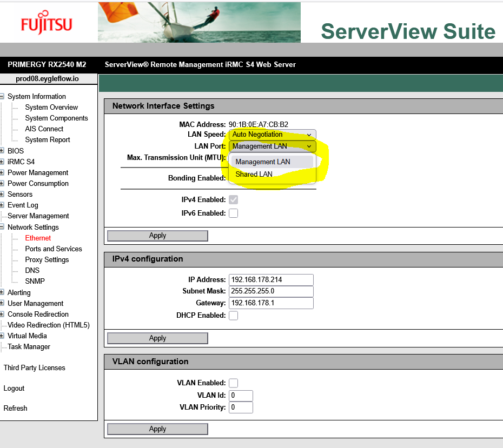
Task: Open AIS Connect page
Action: pos(44,129)
